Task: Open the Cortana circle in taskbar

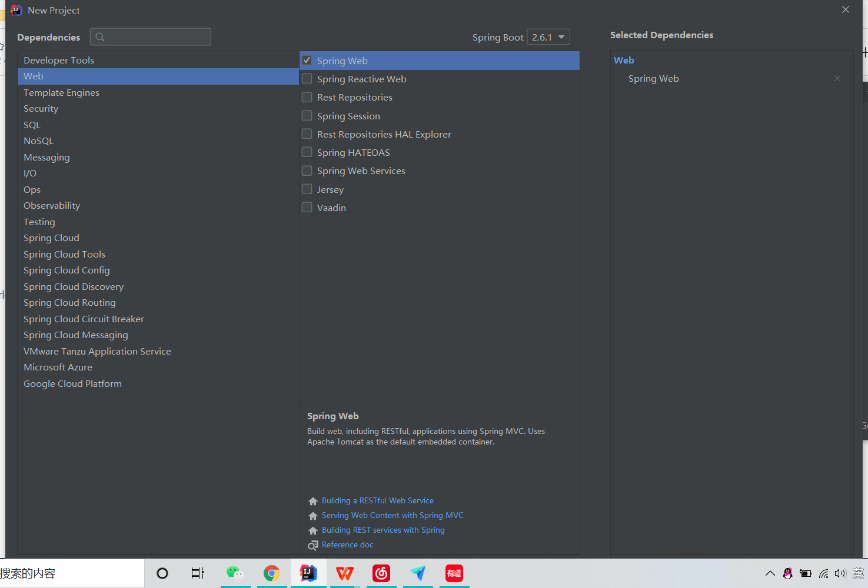Action: pyautogui.click(x=162, y=573)
